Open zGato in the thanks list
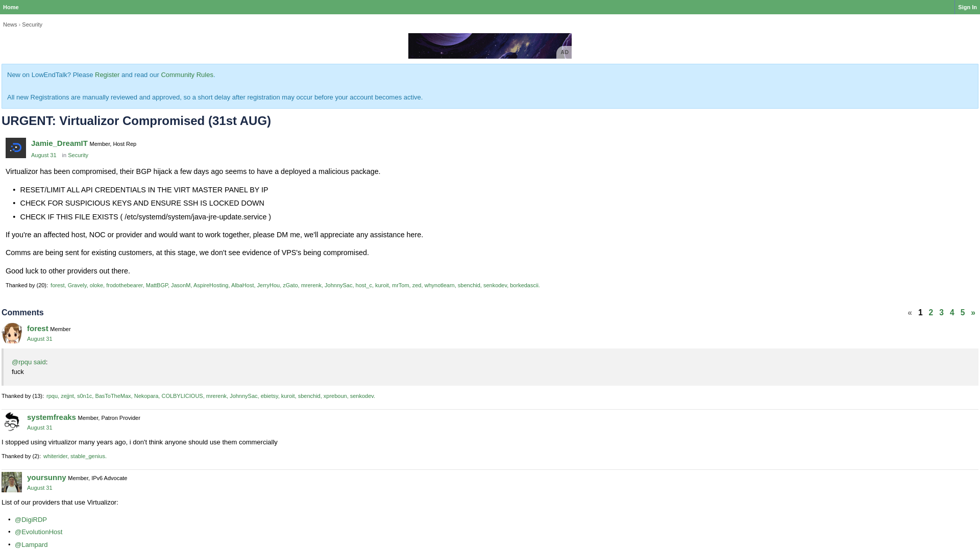The image size is (980, 551). point(290,285)
